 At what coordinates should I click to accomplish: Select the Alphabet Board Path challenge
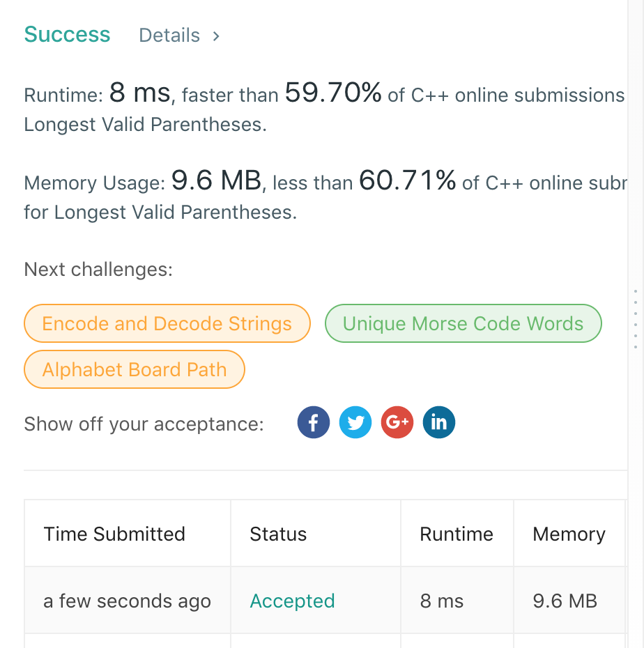(x=135, y=369)
